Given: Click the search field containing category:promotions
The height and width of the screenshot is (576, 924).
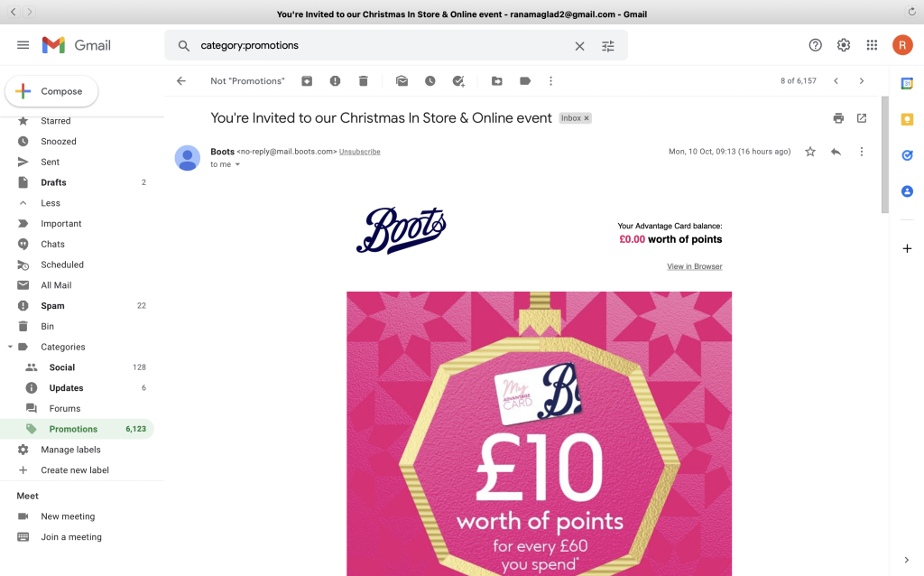Looking at the screenshot, I should (x=377, y=45).
